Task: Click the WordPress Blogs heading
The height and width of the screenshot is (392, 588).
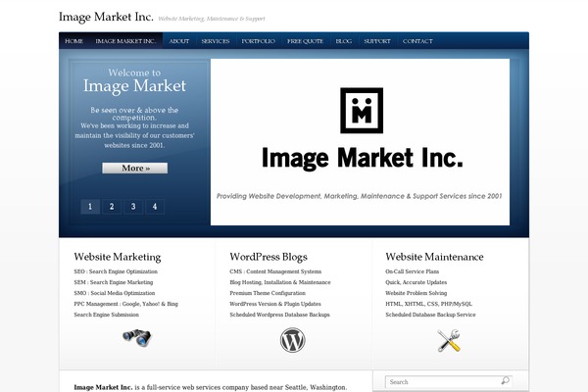Action: pos(269,257)
